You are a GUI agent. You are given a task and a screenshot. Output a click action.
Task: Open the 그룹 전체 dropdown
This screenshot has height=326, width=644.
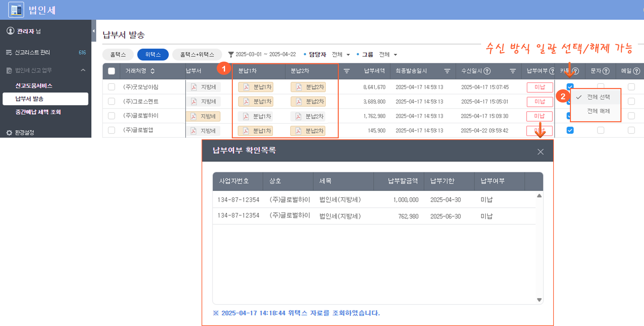click(x=388, y=54)
